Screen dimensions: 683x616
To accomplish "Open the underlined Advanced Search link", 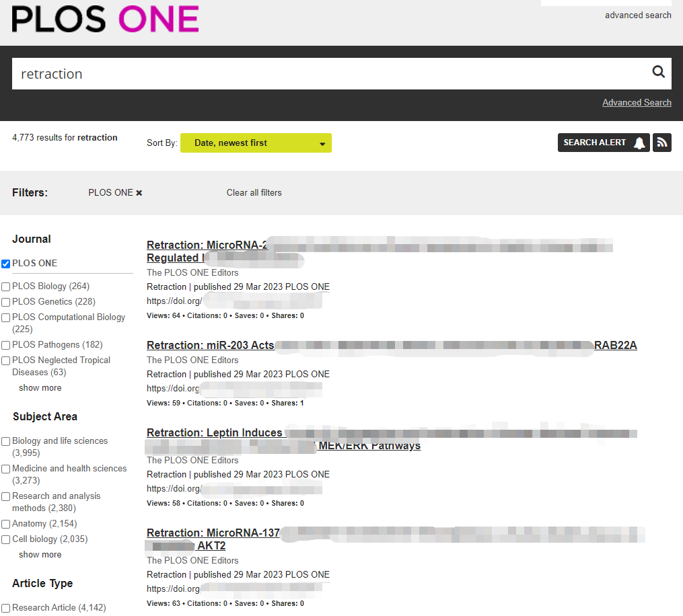I will click(x=637, y=103).
